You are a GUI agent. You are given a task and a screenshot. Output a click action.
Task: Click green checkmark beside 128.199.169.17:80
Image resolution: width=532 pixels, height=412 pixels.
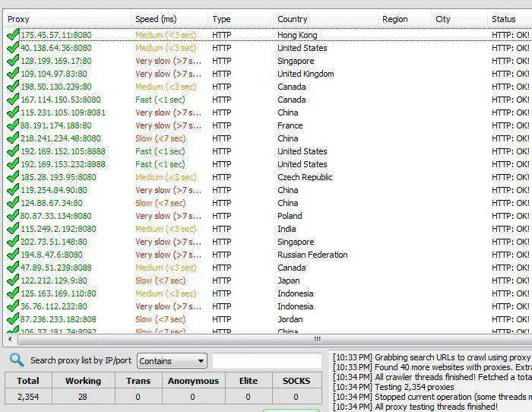13,61
